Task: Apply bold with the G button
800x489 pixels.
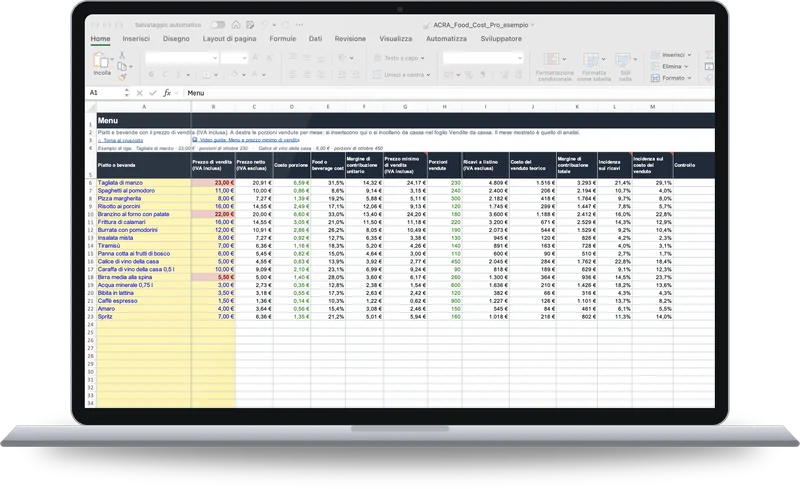Action: (x=152, y=75)
